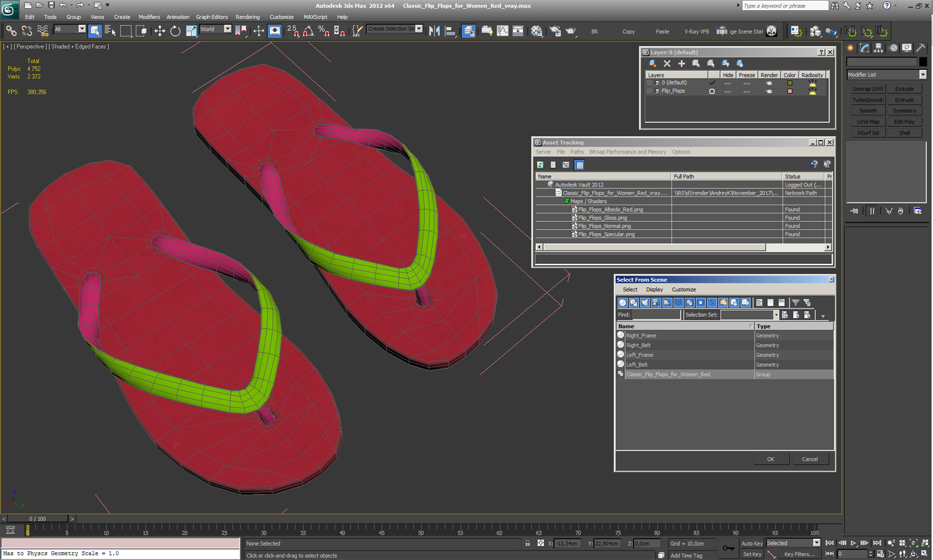Click the object color swatch in command panel
The width and height of the screenshot is (933, 560).
point(923,62)
